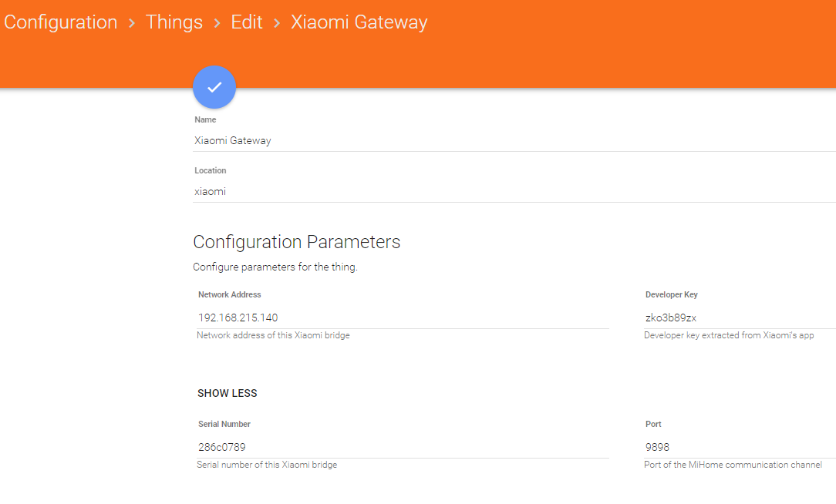Click the MiHome communication channel port description
Image resolution: width=836 pixels, height=504 pixels.
click(x=733, y=465)
